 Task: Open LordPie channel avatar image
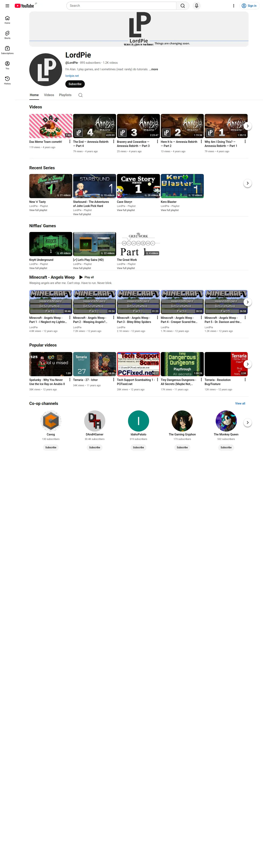point(45,70)
